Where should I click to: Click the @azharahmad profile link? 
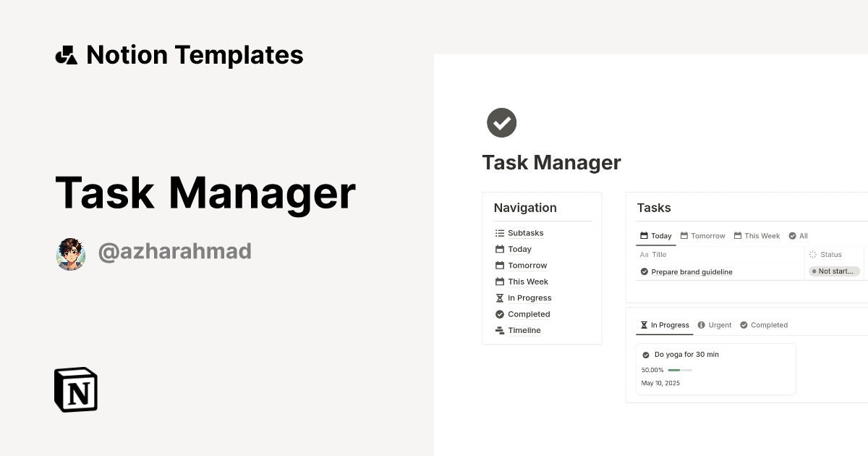tap(176, 251)
